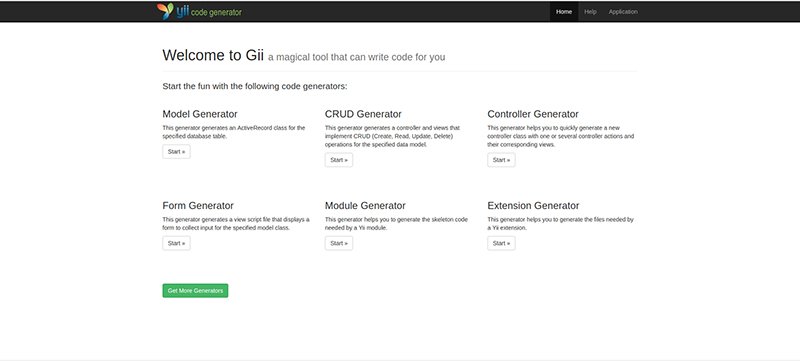Select the Extension Generator heading
The image size is (800, 361).
533,206
